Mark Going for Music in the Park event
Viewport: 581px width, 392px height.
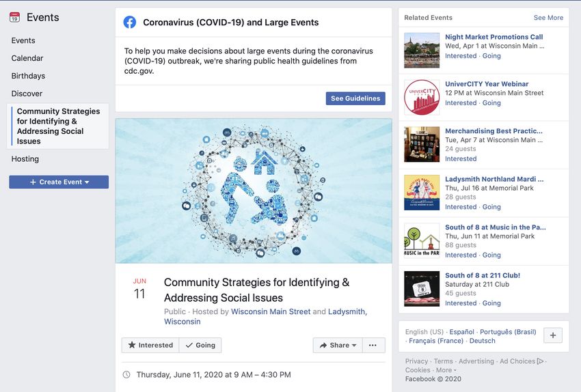tap(491, 255)
